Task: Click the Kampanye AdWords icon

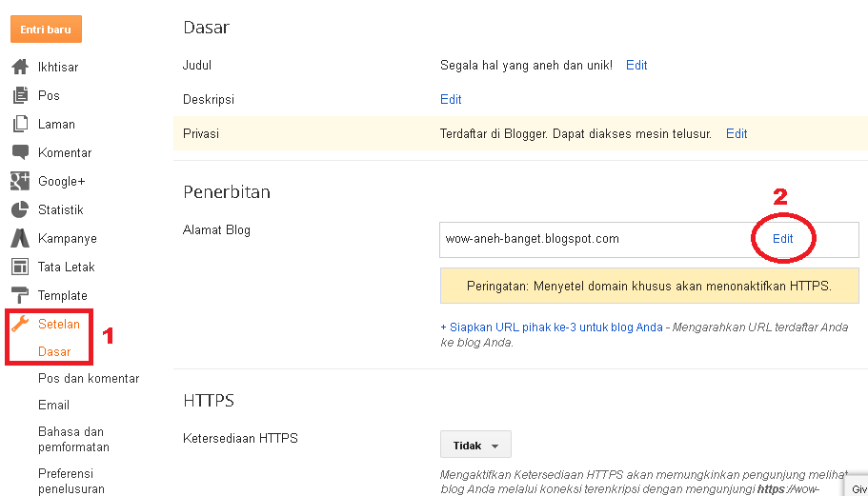Action: tap(20, 238)
